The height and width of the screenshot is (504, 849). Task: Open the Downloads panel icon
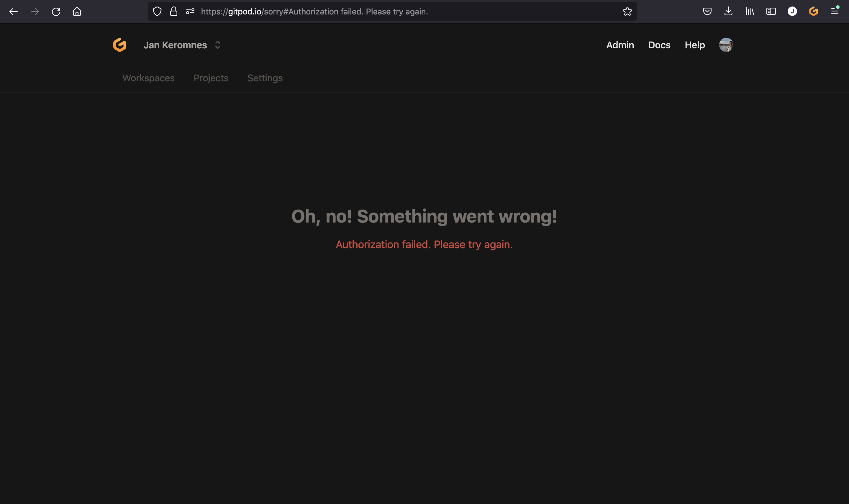point(728,11)
